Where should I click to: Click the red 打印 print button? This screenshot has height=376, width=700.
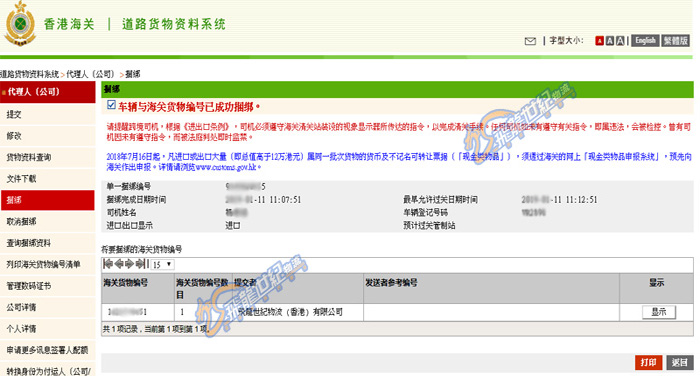pos(648,362)
